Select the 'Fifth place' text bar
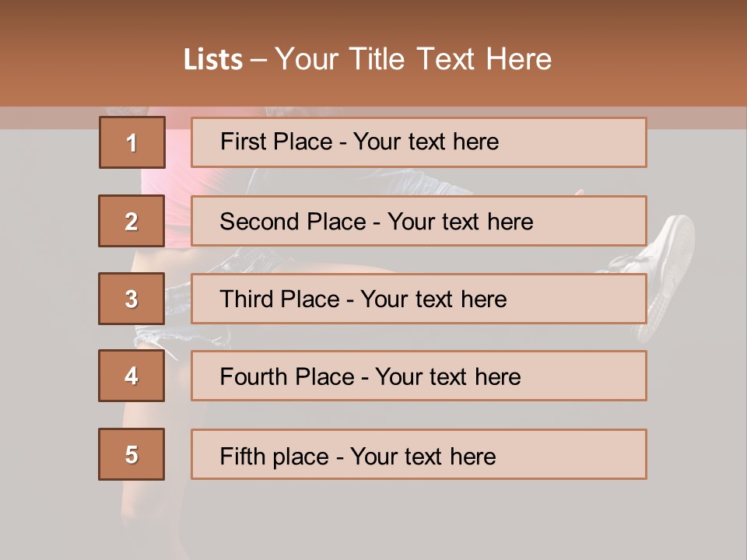 (x=419, y=454)
